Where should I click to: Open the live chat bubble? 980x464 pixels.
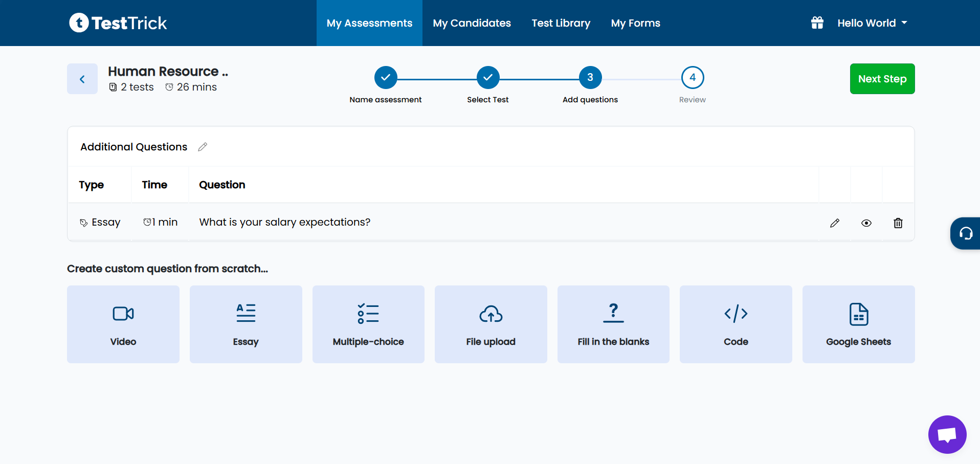[947, 434]
